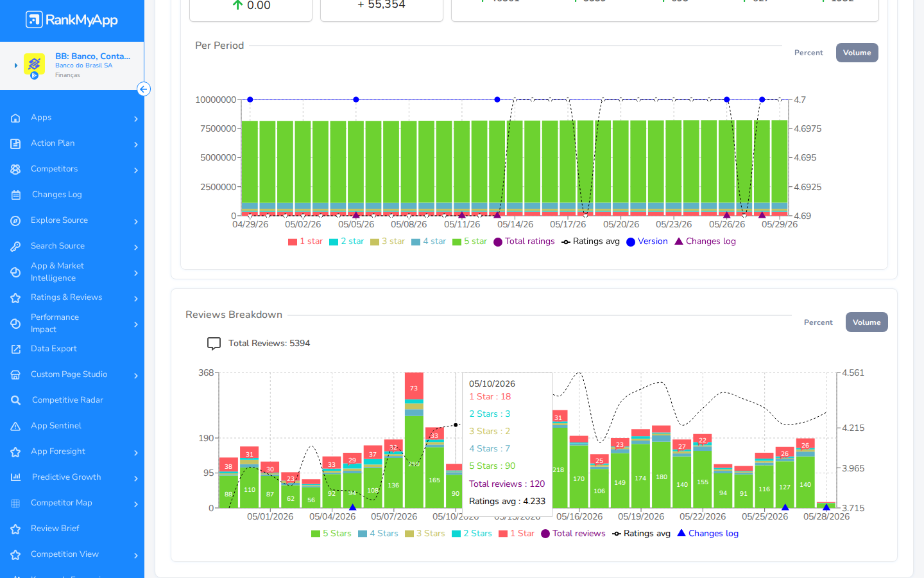Toggle 4 star series in Per Period legend

429,241
